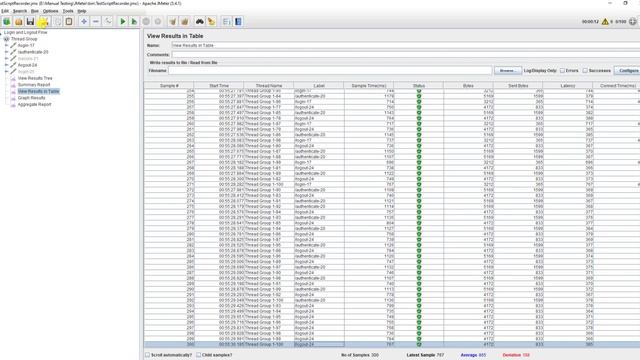Click the Start Time column header
The image size is (640, 360).
[x=219, y=86]
